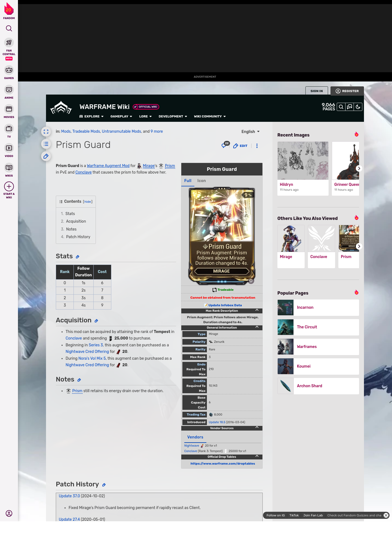Click the Start a Wiki plus icon
Screen dimensions: 392x545
pyautogui.click(x=9, y=186)
